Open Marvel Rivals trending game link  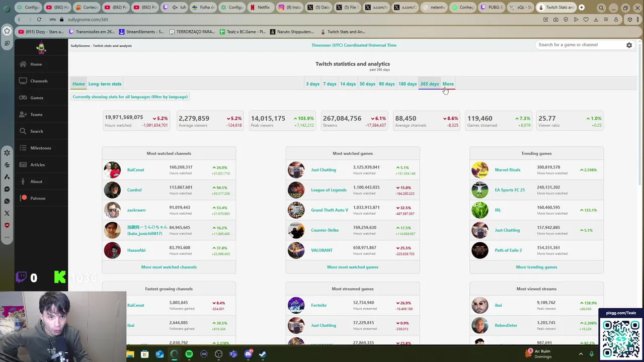pos(507,170)
